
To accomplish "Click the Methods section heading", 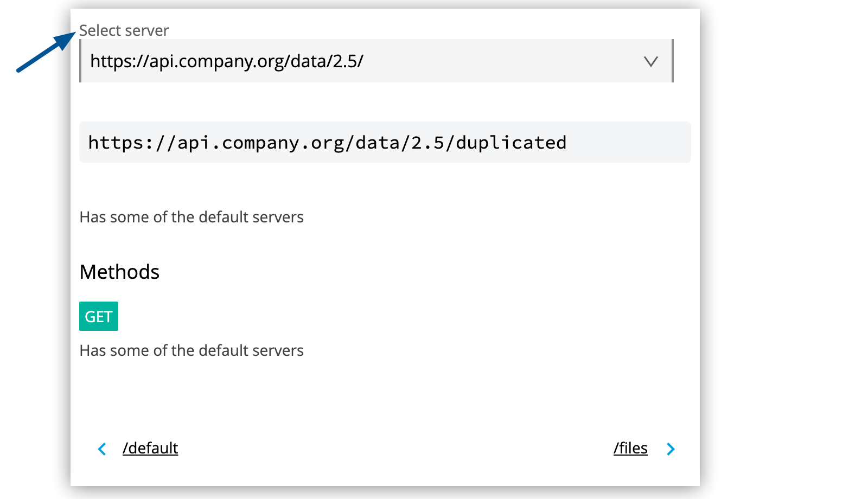I will [119, 272].
